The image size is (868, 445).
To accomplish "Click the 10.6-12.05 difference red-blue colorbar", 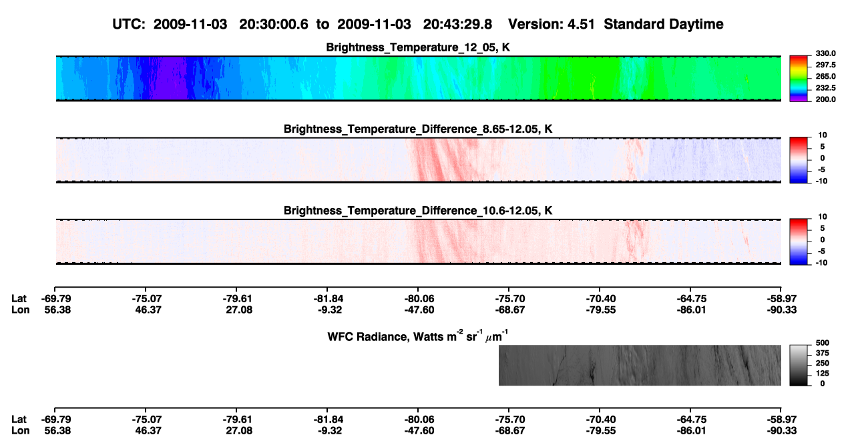I will pos(799,242).
